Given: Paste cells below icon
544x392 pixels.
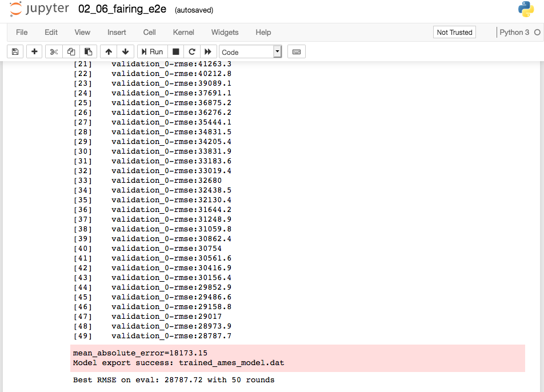Looking at the screenshot, I should coord(88,52).
